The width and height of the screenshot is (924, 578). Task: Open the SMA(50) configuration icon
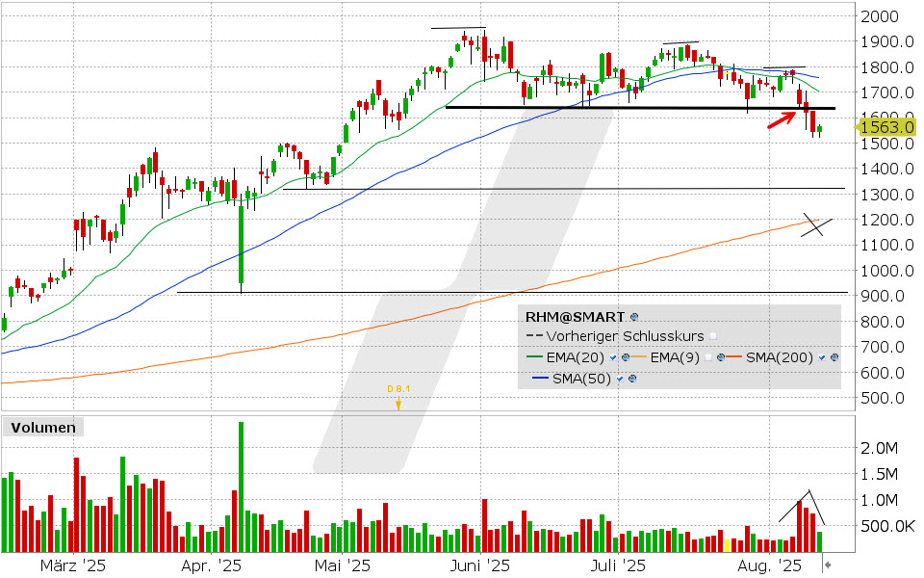(x=632, y=379)
